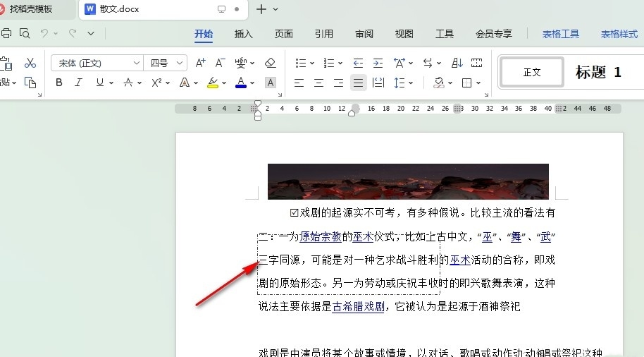Viewport: 644px width, 357px height.
Task: Increase font size with A+ icon
Action: (200, 63)
